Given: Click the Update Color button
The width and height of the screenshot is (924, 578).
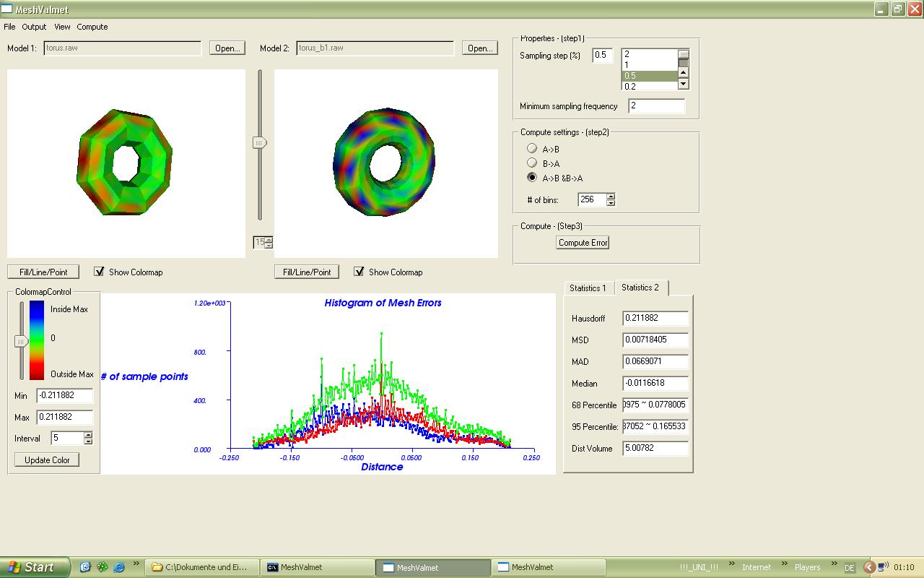Looking at the screenshot, I should coord(47,460).
